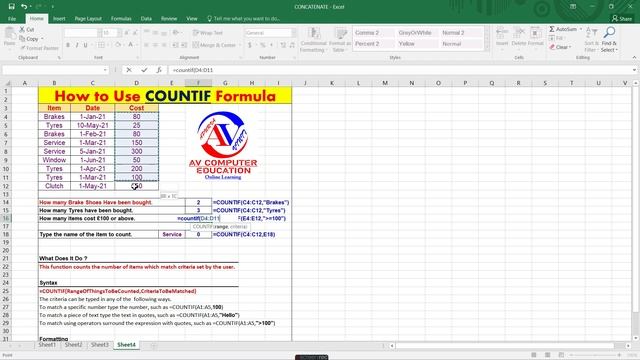Screen dimensions: 640x360
Task: Click the AutoSum sigma icon
Action: tap(552, 29)
